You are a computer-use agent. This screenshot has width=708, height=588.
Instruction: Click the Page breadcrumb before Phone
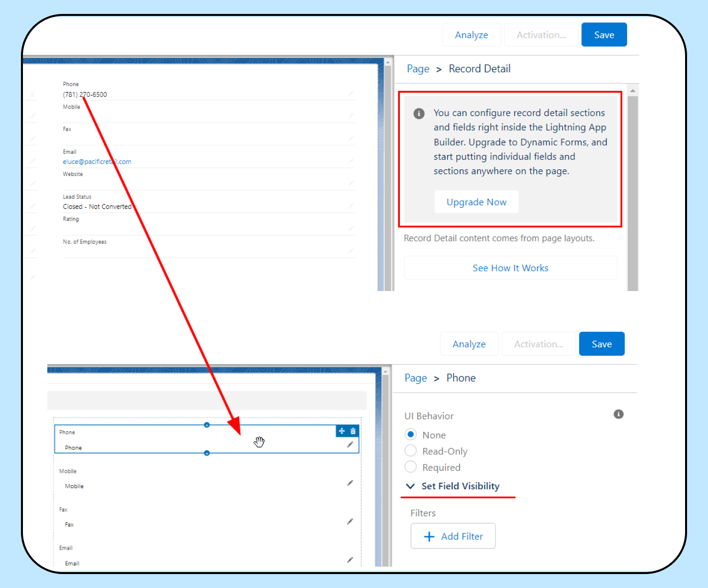[x=416, y=378]
